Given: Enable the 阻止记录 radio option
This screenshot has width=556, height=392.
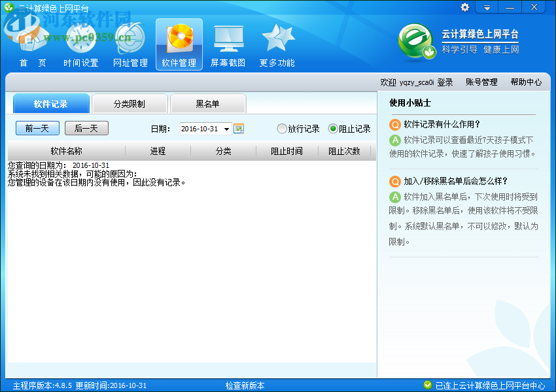Looking at the screenshot, I should tap(332, 128).
